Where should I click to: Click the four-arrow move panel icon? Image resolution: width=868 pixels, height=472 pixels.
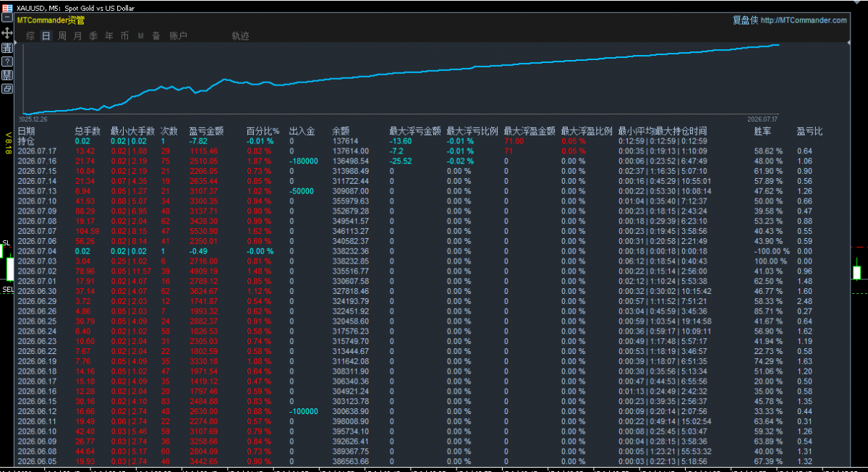[x=7, y=33]
